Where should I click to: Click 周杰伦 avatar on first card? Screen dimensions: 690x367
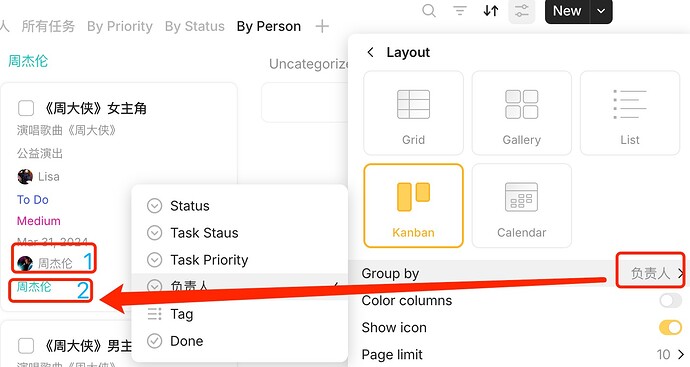[x=25, y=264]
